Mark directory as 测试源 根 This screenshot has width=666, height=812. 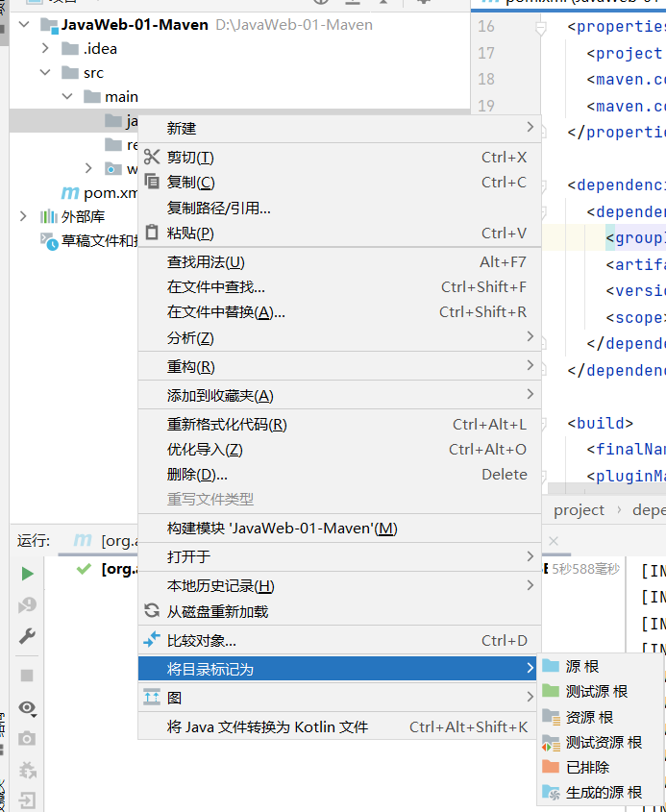click(602, 691)
